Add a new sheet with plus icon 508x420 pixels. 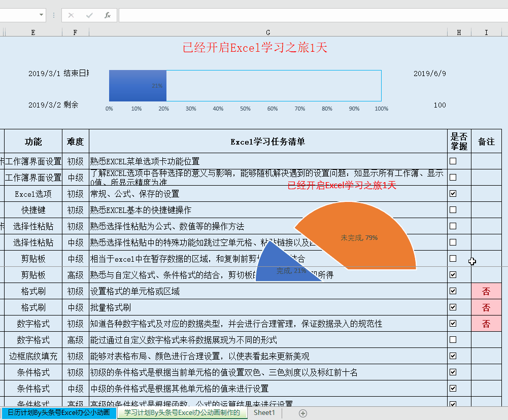pyautogui.click(x=303, y=413)
